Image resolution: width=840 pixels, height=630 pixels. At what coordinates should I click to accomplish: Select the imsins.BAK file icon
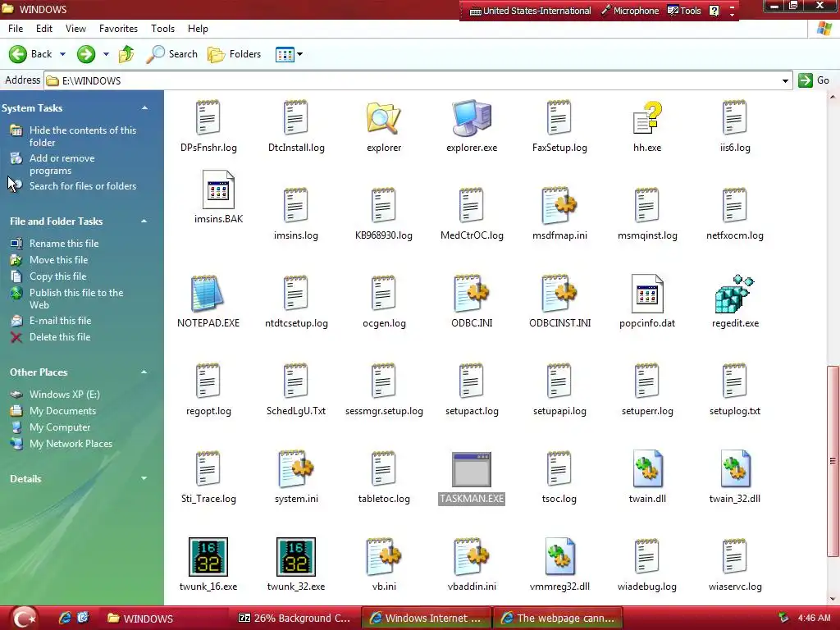[218, 189]
